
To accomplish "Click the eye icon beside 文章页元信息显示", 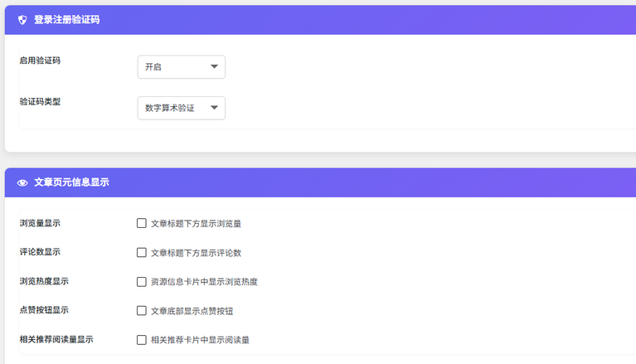I will coord(22,183).
